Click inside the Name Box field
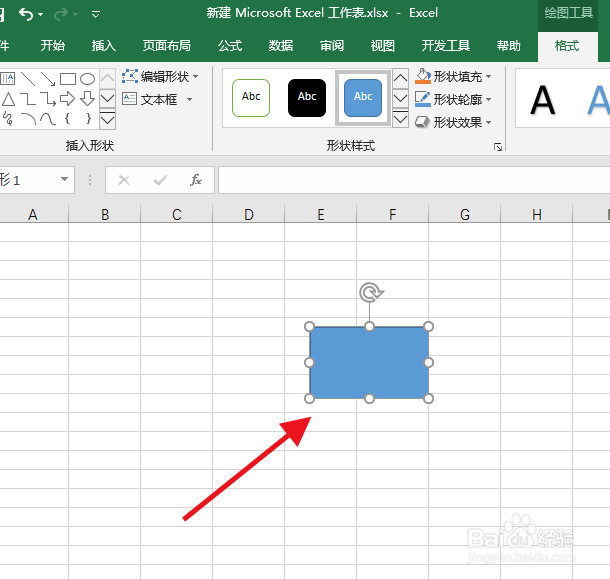The height and width of the screenshot is (579, 610). pos(28,180)
